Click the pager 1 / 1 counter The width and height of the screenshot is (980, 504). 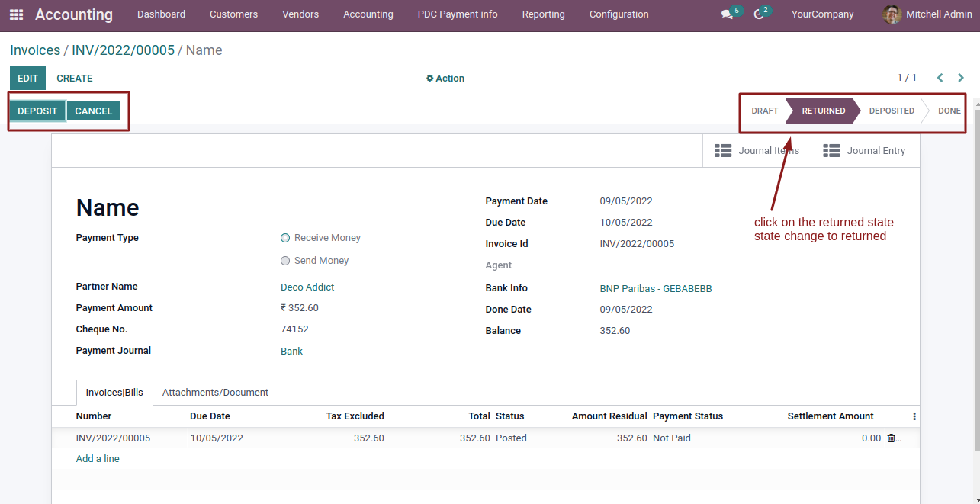click(x=907, y=78)
